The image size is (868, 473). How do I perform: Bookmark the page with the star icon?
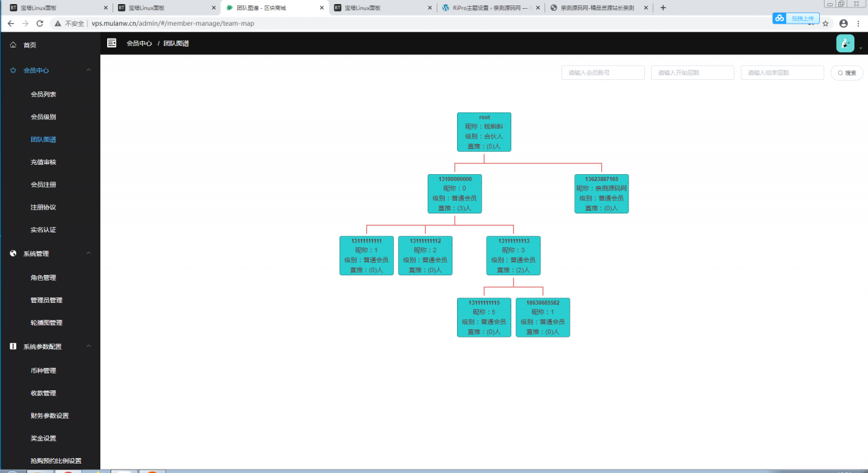(x=825, y=23)
